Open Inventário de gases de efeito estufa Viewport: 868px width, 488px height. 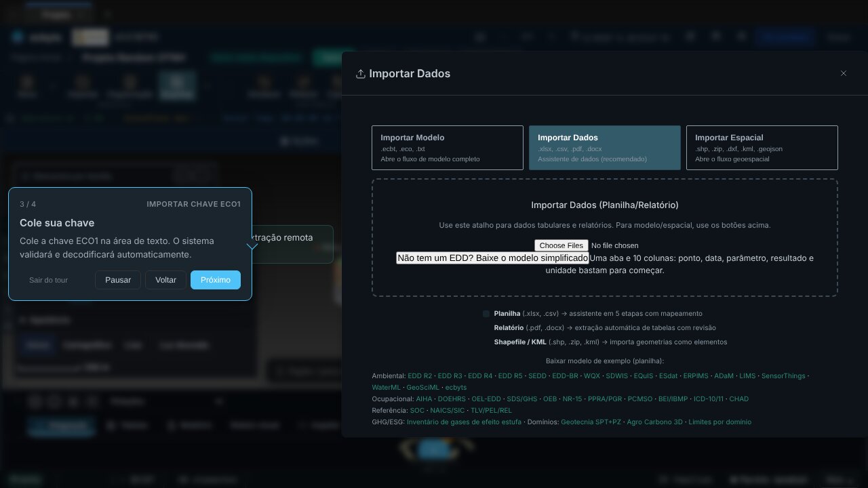pyautogui.click(x=465, y=422)
